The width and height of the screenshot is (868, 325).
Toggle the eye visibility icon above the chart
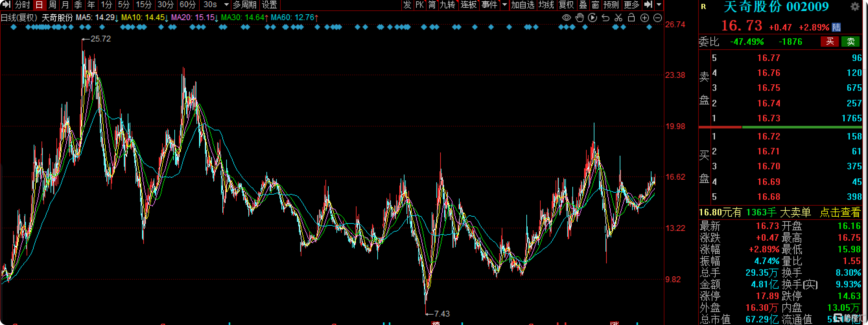pos(567,18)
